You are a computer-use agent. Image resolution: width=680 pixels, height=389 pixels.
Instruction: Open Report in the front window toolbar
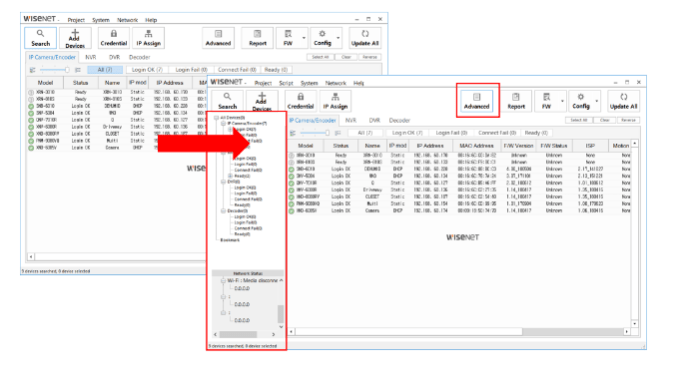pos(516,101)
